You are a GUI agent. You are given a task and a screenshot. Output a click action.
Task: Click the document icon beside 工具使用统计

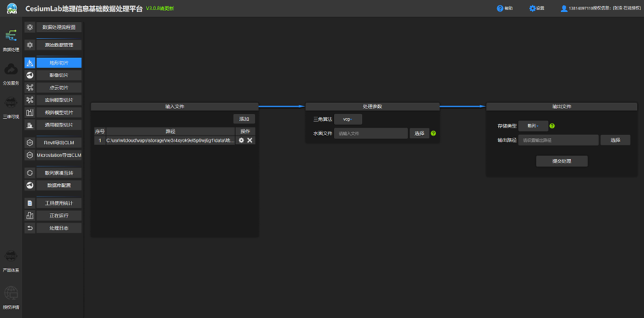[x=29, y=203]
